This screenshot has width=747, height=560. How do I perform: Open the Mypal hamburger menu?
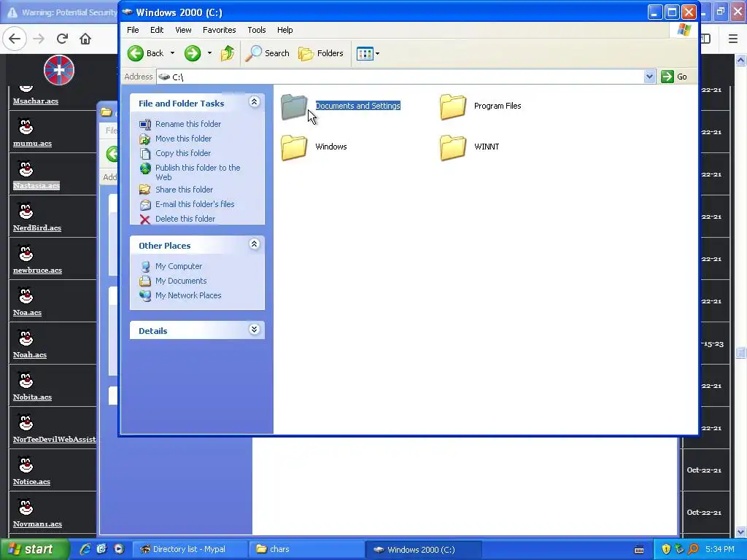point(733,39)
